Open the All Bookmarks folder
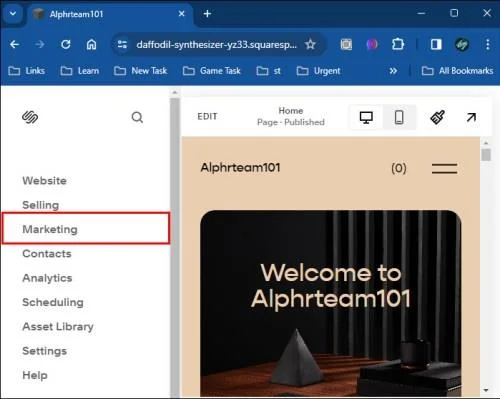This screenshot has width=500, height=399. (457, 71)
